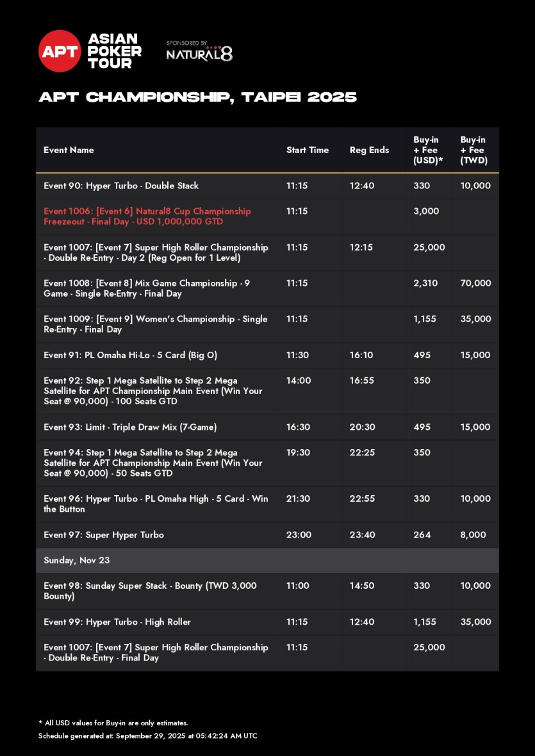The height and width of the screenshot is (756, 535).
Task: Click the Natural8 sponsor logo
Action: coord(199,54)
